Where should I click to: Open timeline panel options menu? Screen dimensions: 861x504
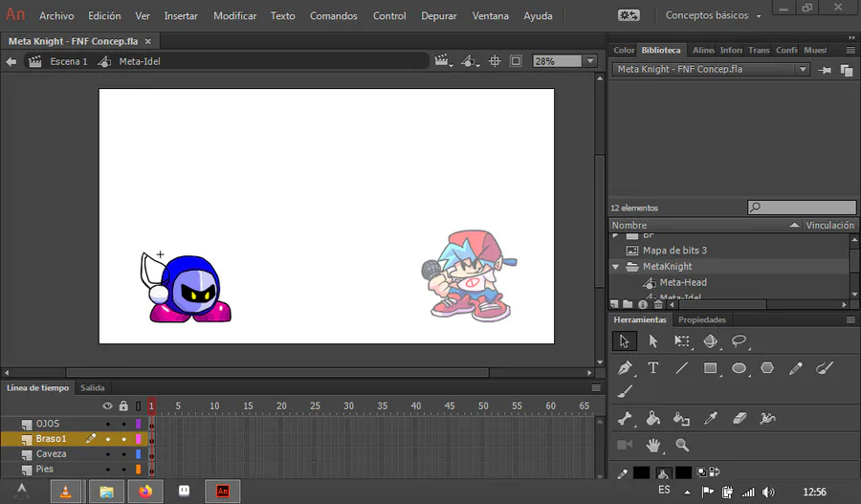[x=596, y=387]
